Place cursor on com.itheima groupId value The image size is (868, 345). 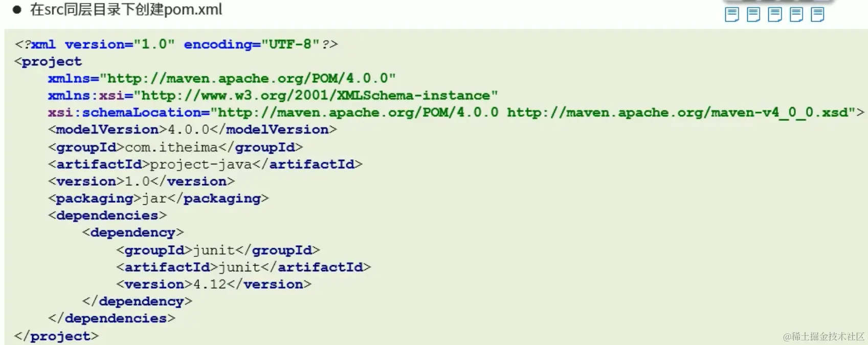point(171,147)
